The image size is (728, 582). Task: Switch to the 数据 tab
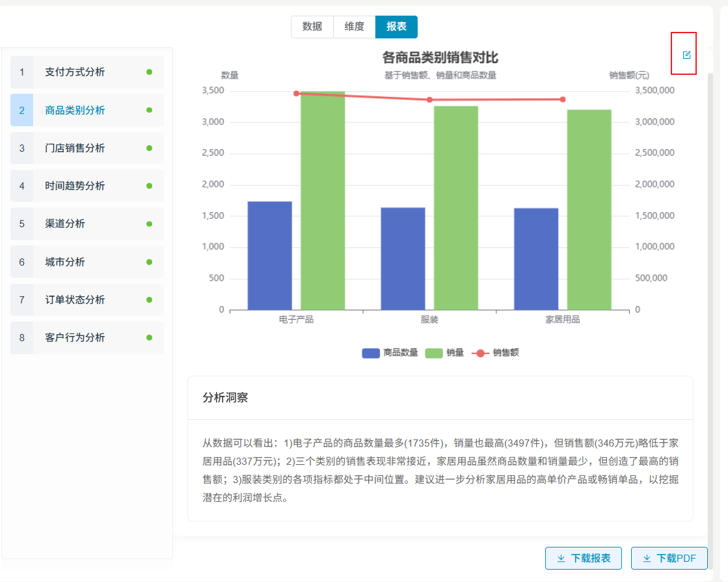point(312,27)
